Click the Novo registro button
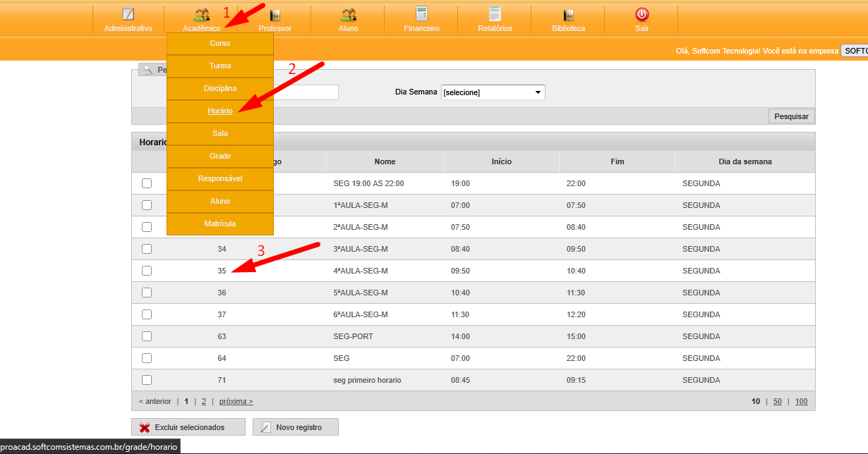The width and height of the screenshot is (868, 454). [296, 427]
